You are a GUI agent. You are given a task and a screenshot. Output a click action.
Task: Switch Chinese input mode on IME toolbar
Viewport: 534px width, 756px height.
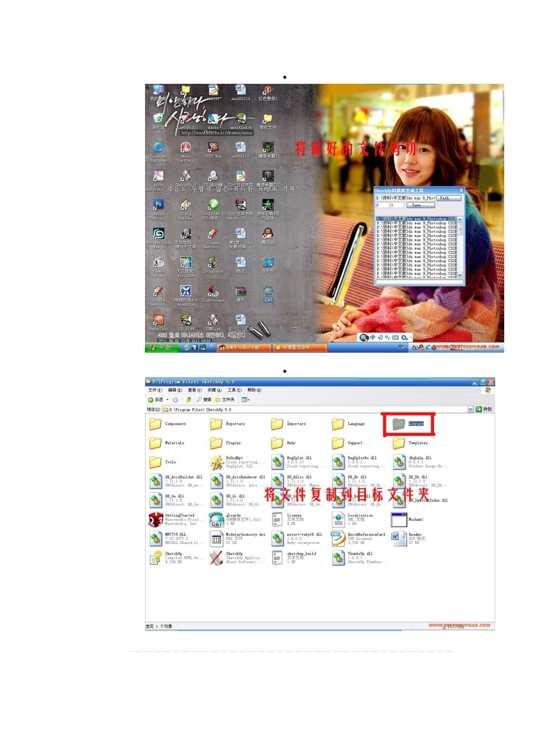tap(373, 337)
